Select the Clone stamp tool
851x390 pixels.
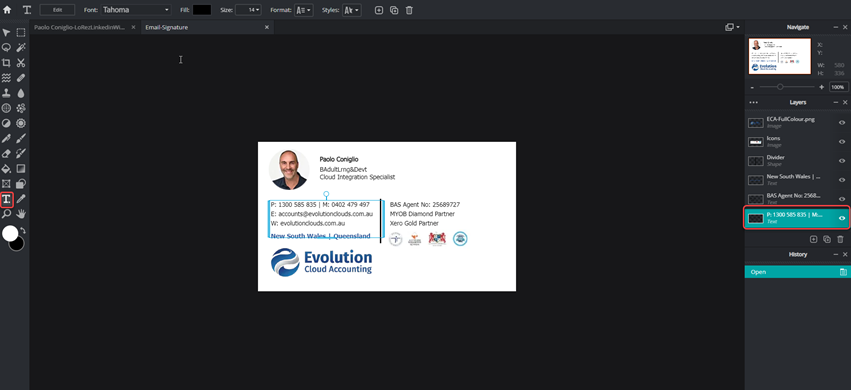tap(7, 93)
